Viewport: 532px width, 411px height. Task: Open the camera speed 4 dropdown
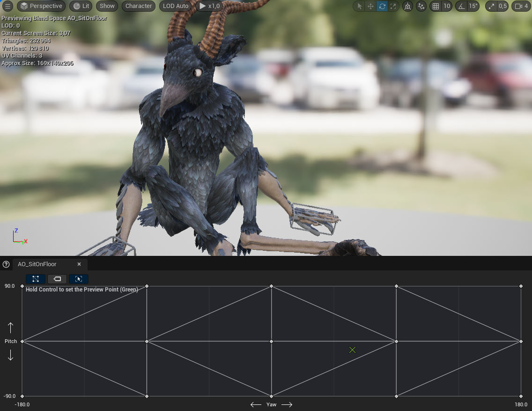click(x=521, y=6)
